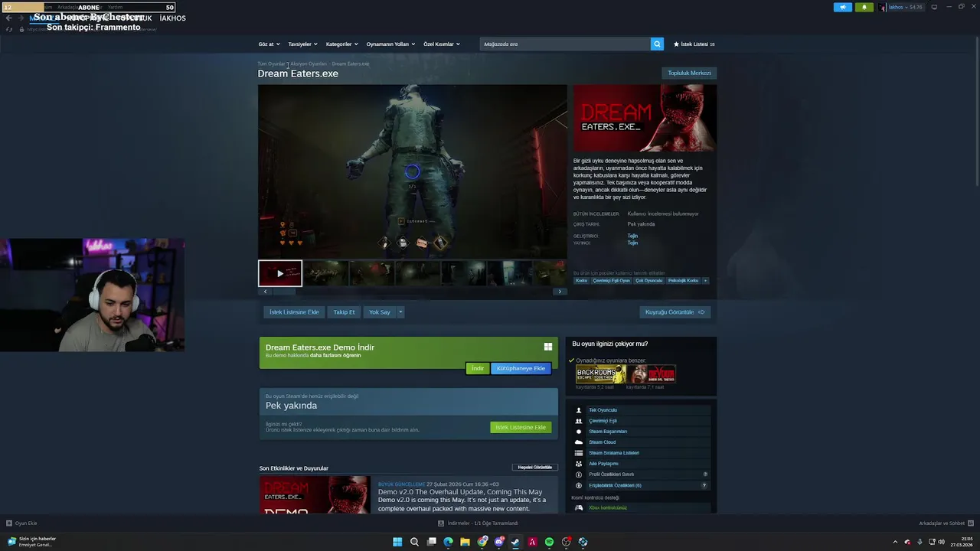Click the Tek Oyunculu person icon
980x551 pixels.
(x=579, y=410)
